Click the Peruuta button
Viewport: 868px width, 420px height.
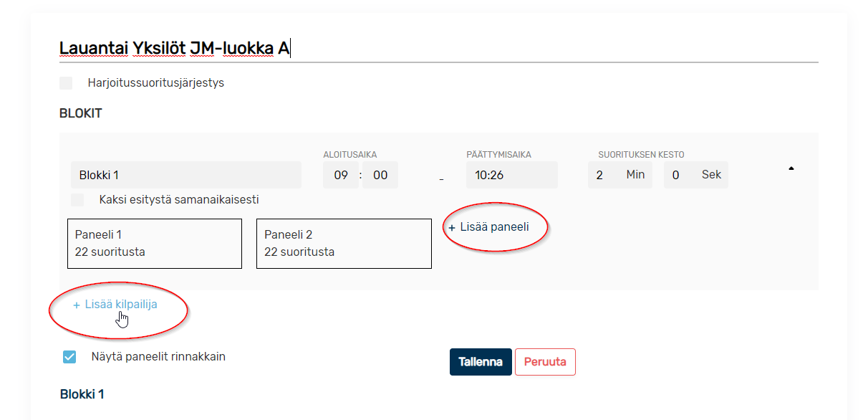(545, 362)
